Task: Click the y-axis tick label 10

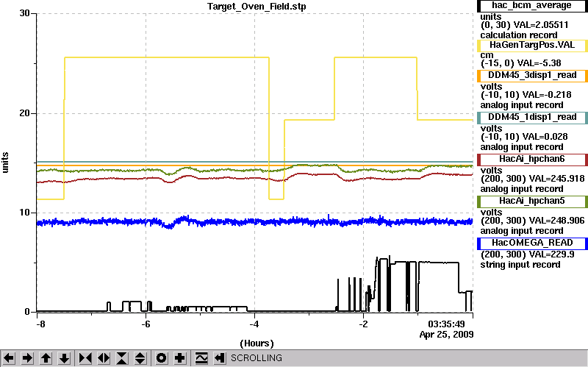Action: pyautogui.click(x=24, y=213)
